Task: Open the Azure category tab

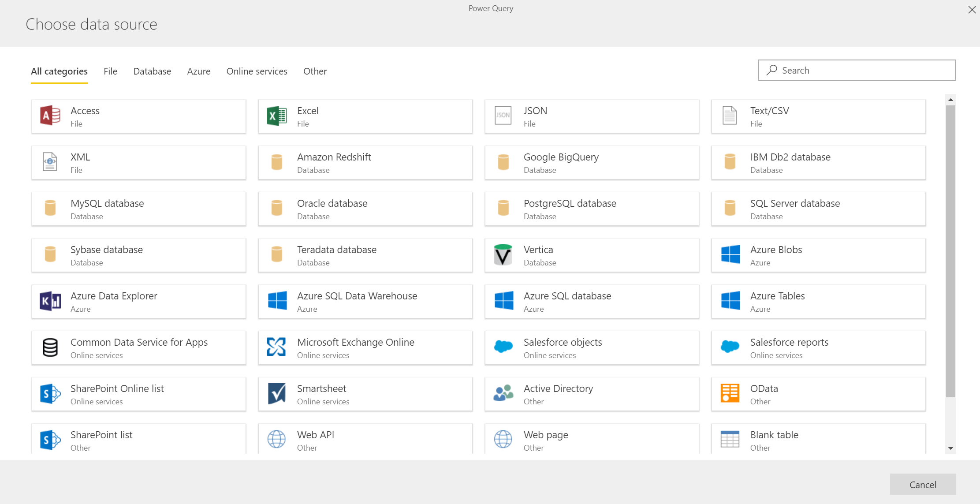Action: (x=198, y=71)
